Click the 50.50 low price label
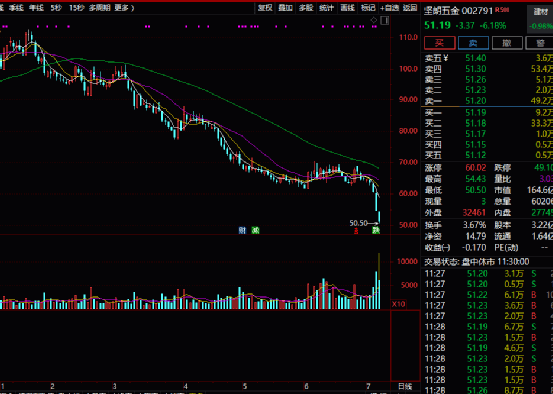Viewport: 553px width, 394px height. coord(358,223)
